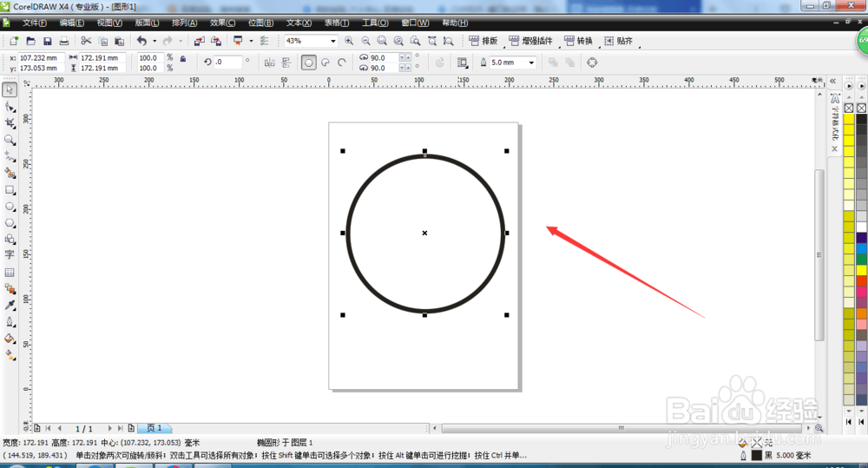
Task: Open the 工具(O) menu
Action: [x=375, y=23]
